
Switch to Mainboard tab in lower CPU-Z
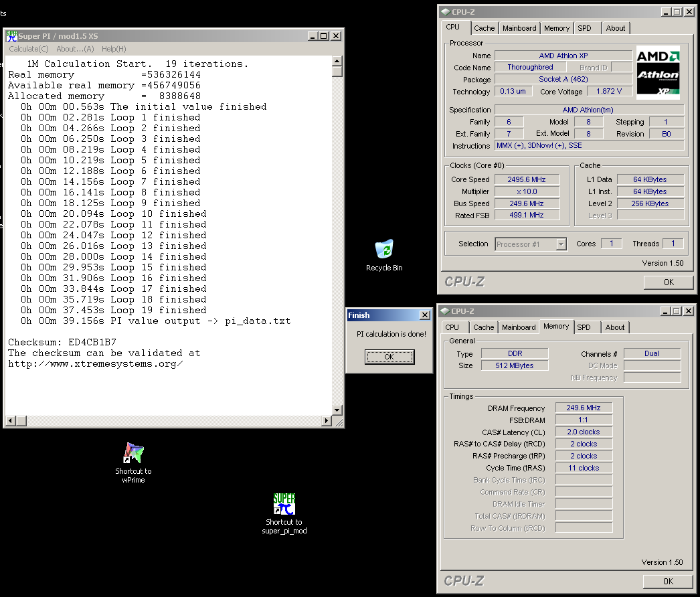coord(518,327)
